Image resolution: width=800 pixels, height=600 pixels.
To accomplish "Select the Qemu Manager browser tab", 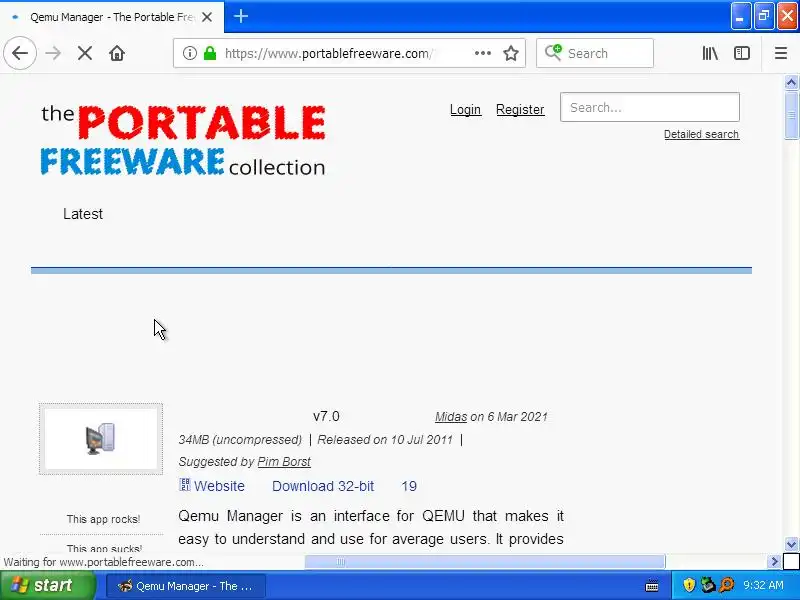I will [112, 17].
